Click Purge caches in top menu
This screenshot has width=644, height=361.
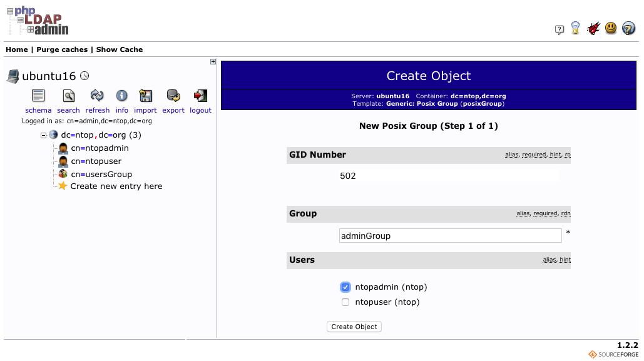pos(62,49)
